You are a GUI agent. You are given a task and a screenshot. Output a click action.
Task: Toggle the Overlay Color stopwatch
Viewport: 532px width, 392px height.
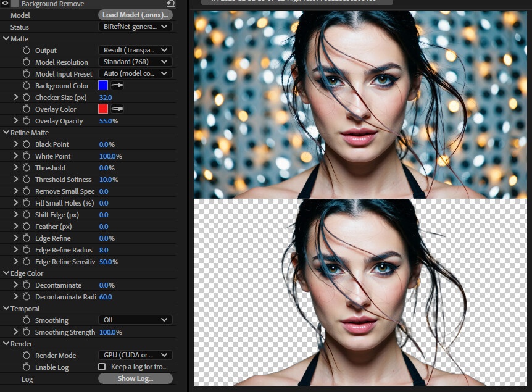[x=27, y=109]
